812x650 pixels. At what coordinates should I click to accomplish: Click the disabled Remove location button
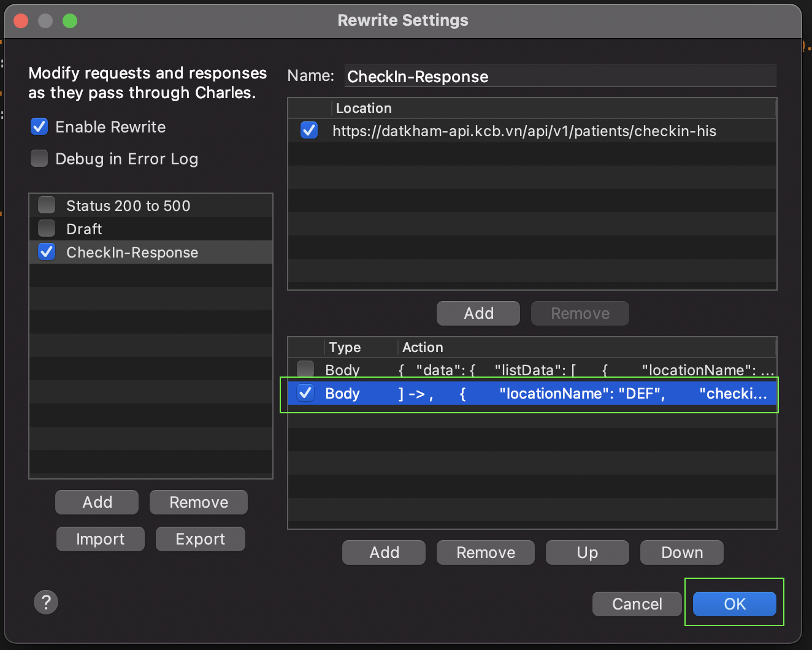(x=580, y=313)
